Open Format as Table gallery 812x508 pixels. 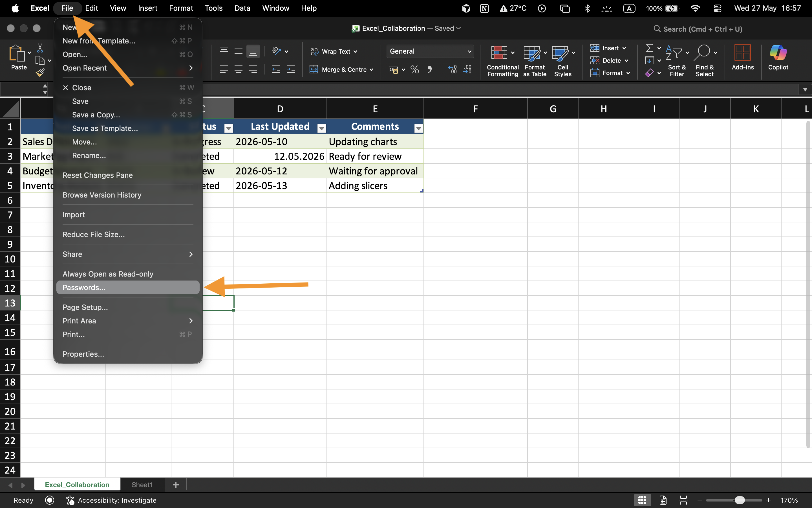535,62
